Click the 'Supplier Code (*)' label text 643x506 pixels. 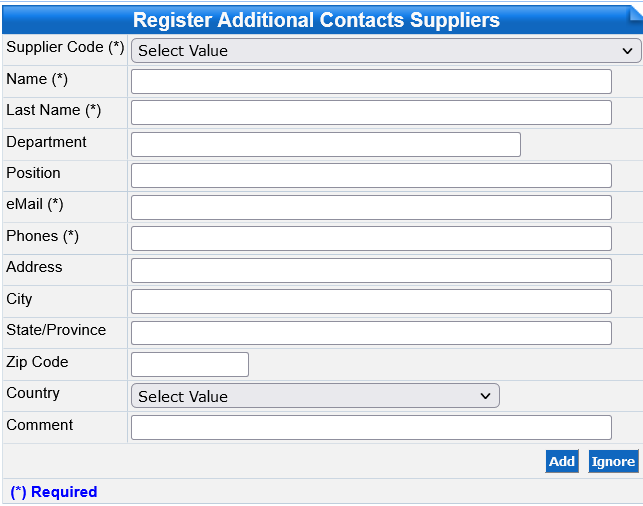65,48
